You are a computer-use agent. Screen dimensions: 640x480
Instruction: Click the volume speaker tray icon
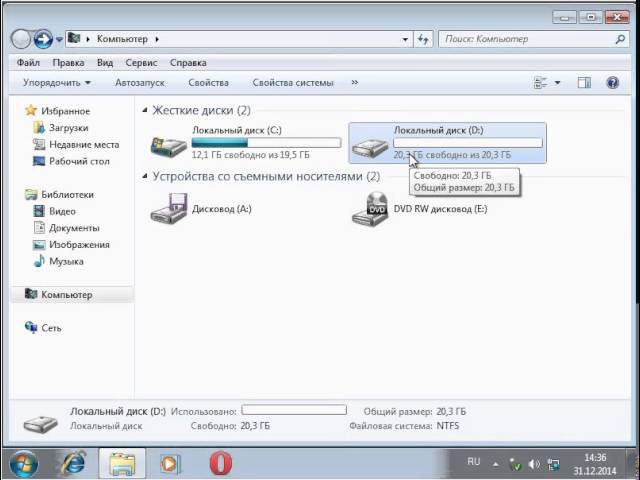[533, 464]
